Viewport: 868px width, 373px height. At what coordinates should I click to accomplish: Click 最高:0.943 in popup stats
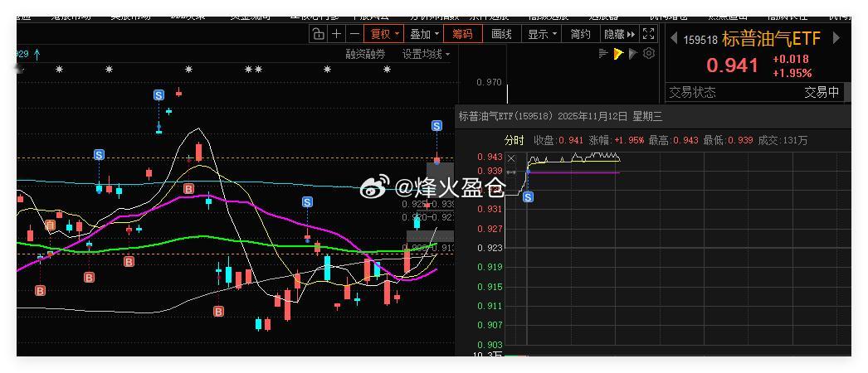(673, 140)
